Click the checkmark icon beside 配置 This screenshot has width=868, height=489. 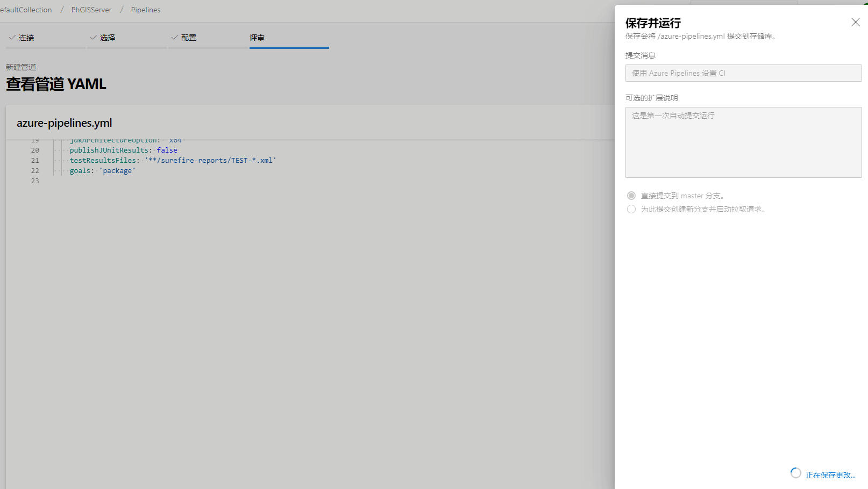174,38
